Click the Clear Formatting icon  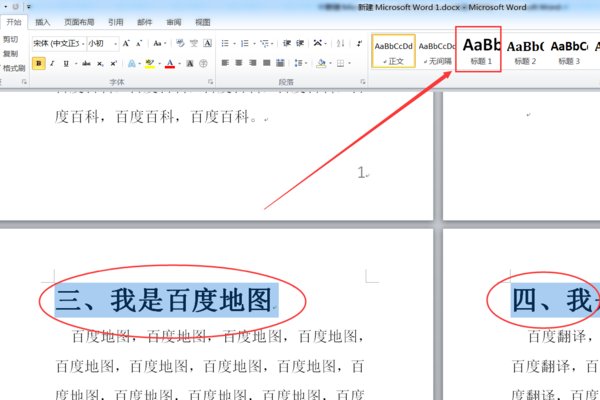(180, 43)
